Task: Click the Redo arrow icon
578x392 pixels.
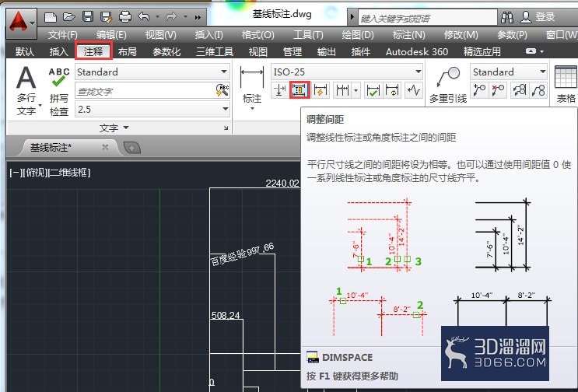Action: pos(171,17)
